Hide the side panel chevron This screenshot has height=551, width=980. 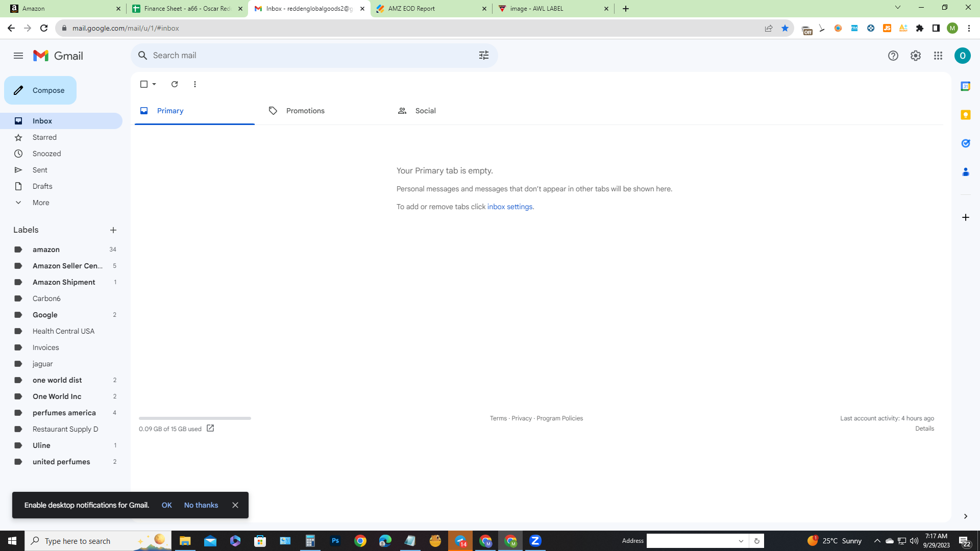pos(965,516)
